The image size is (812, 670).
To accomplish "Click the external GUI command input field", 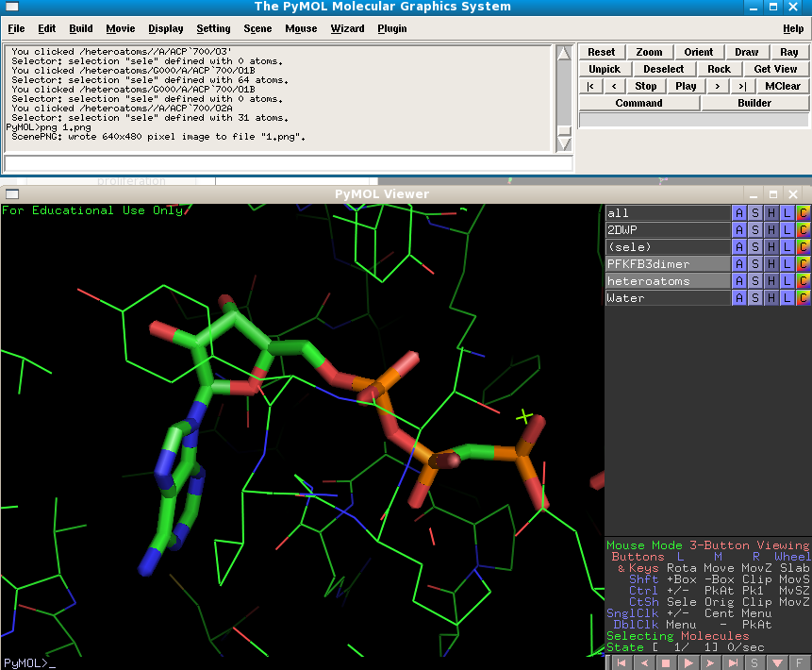I will click(x=288, y=163).
